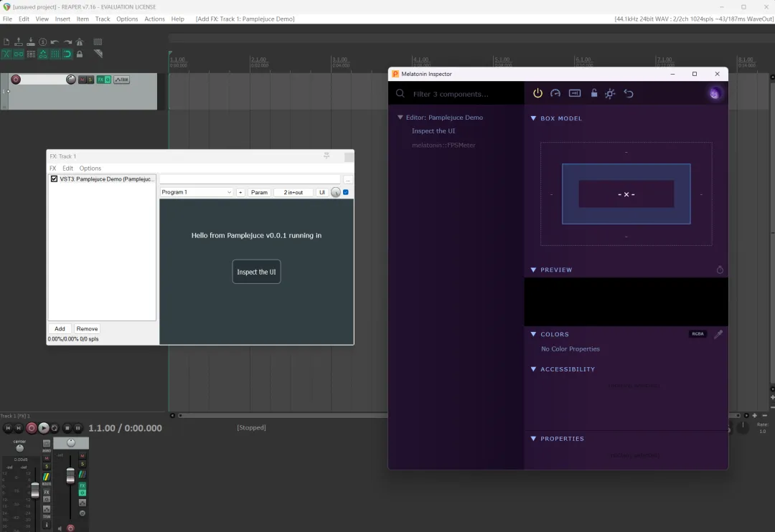Click the Preview timing stopwatch icon
Image resolution: width=775 pixels, height=532 pixels.
720,270
